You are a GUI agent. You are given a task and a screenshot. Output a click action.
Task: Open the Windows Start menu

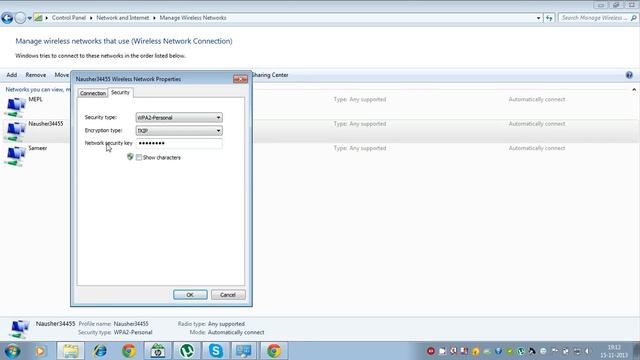[12, 351]
